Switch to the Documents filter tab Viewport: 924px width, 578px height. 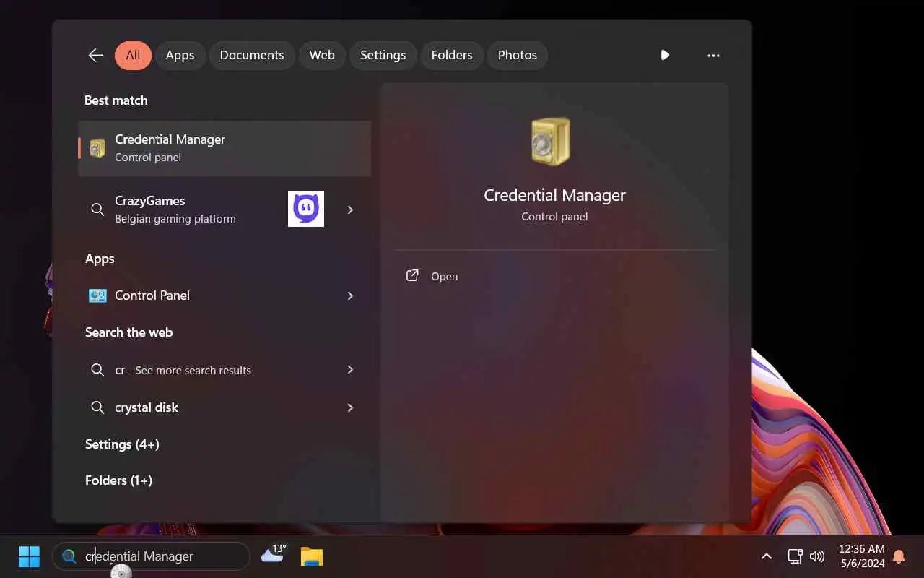pyautogui.click(x=252, y=55)
